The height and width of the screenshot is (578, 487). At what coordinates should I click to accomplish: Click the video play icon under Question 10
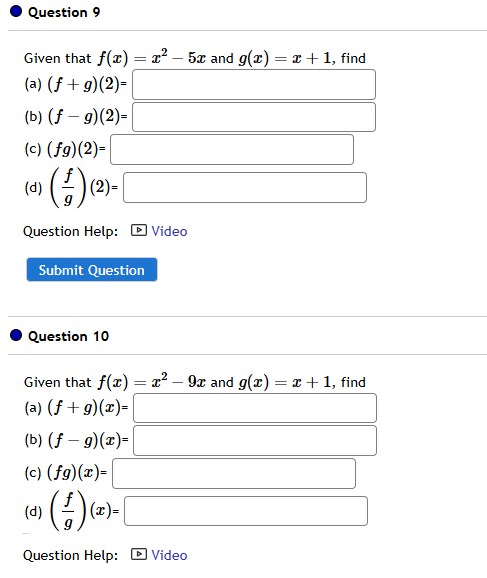[139, 554]
